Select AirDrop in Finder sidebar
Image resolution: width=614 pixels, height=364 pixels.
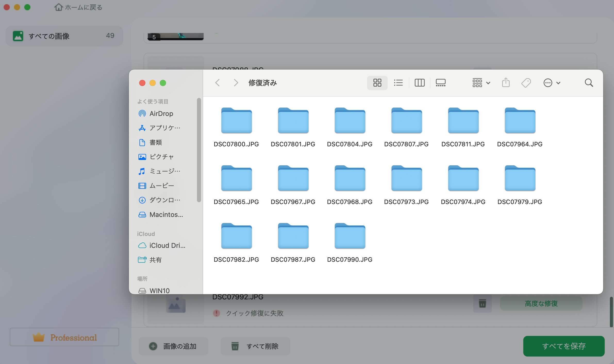point(161,114)
